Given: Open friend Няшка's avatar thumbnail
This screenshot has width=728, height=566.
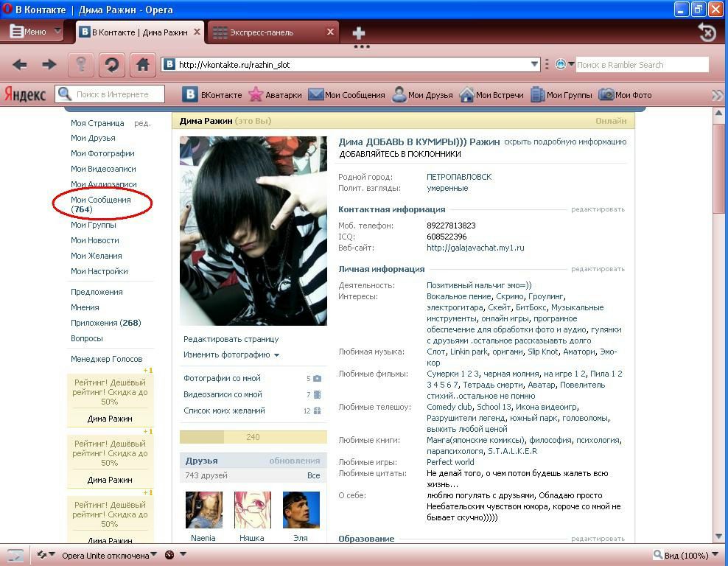Looking at the screenshot, I should [252, 510].
